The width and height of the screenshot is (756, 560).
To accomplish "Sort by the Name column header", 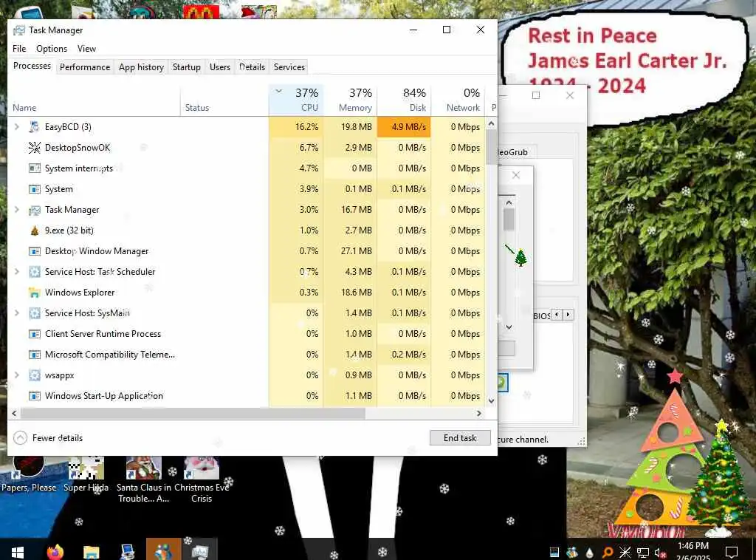I will 94,100.
